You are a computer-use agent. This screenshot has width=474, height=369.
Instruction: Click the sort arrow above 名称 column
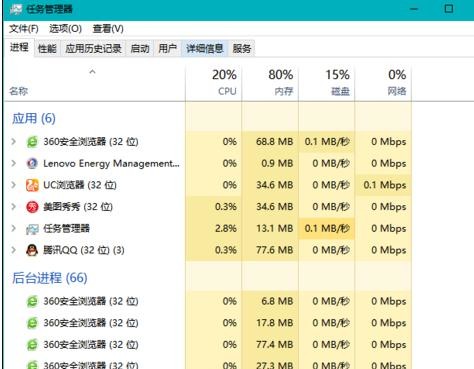tap(92, 72)
